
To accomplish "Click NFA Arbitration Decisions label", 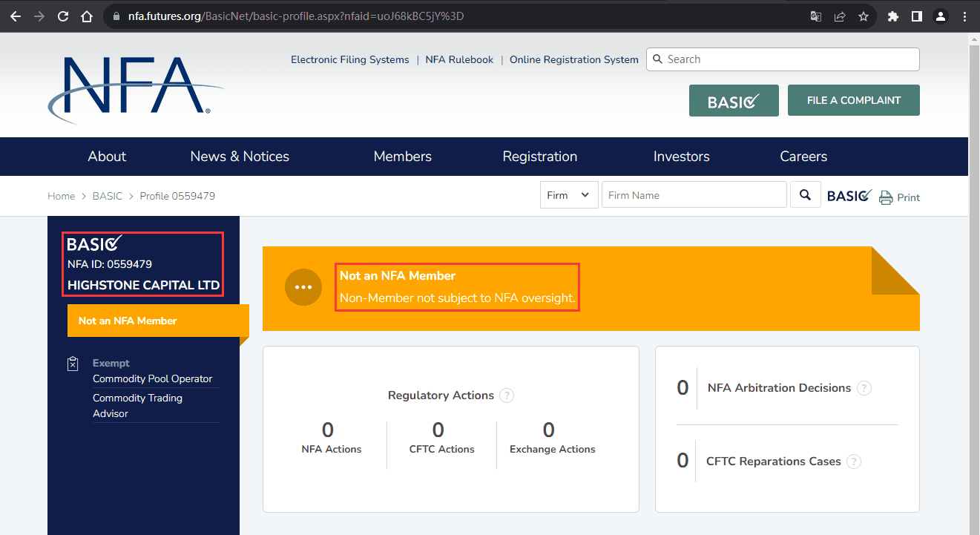I will click(x=779, y=388).
